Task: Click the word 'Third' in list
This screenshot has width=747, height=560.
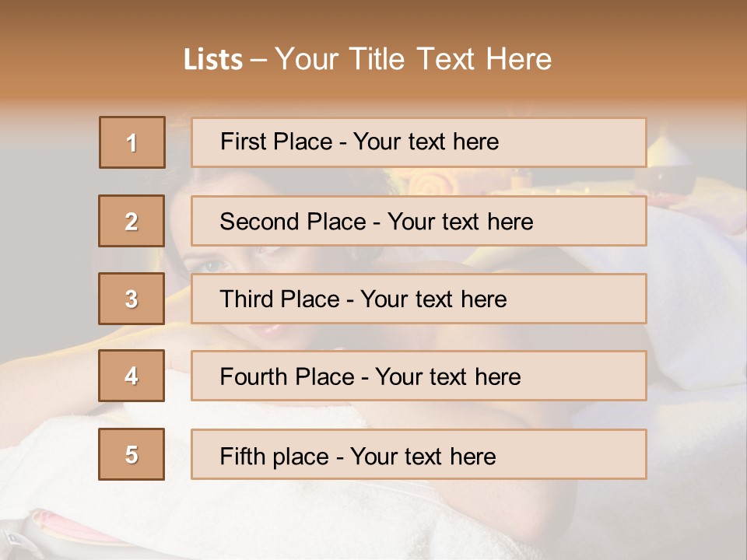Action: (x=246, y=299)
